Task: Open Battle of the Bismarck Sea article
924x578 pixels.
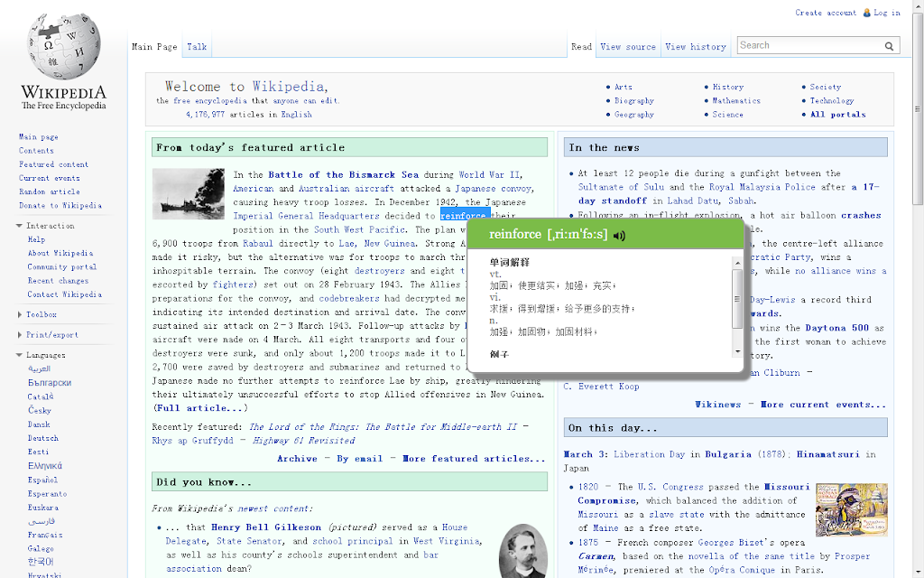Action: tap(344, 174)
